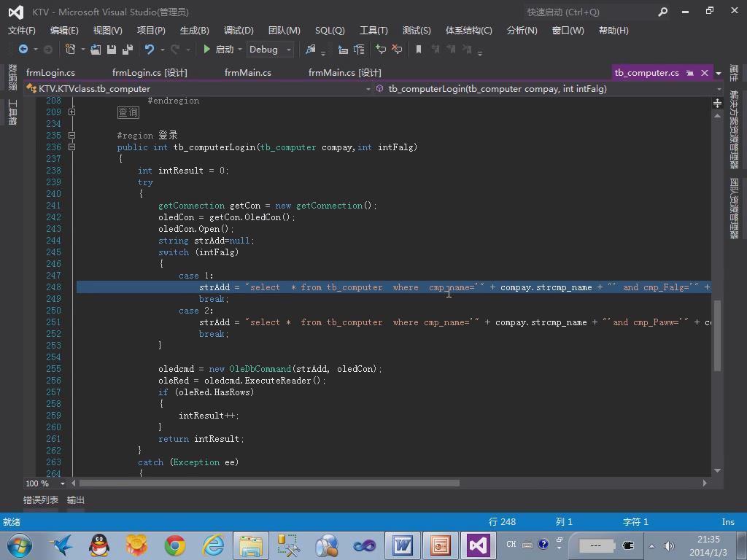Open the 帮助(H) menu
Image resolution: width=747 pixels, height=560 pixels.
pyautogui.click(x=614, y=31)
